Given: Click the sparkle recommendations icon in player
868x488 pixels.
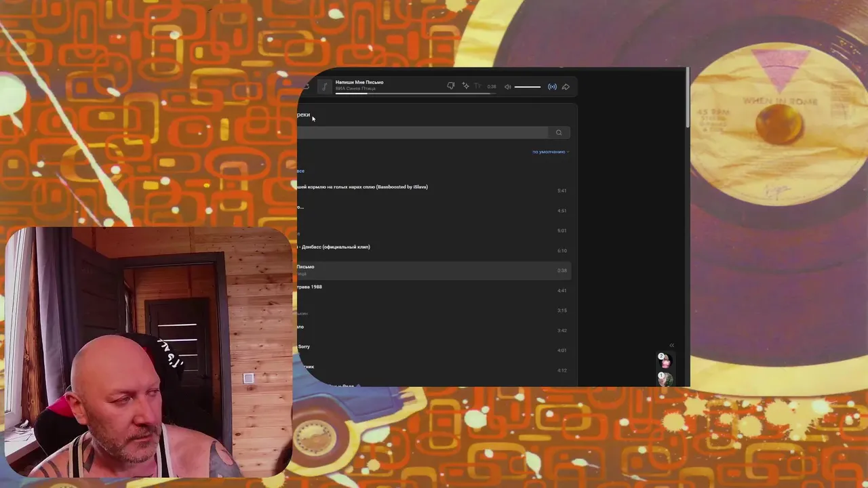Looking at the screenshot, I should point(466,86).
